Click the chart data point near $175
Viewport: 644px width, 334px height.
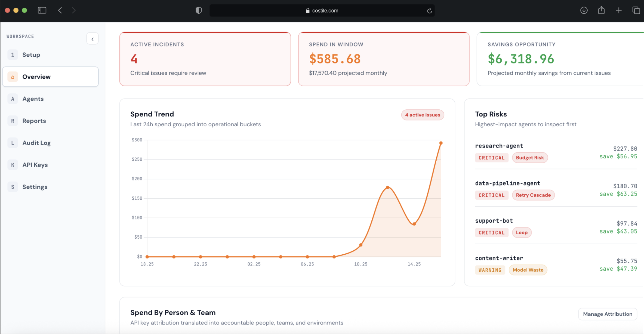[387, 187]
